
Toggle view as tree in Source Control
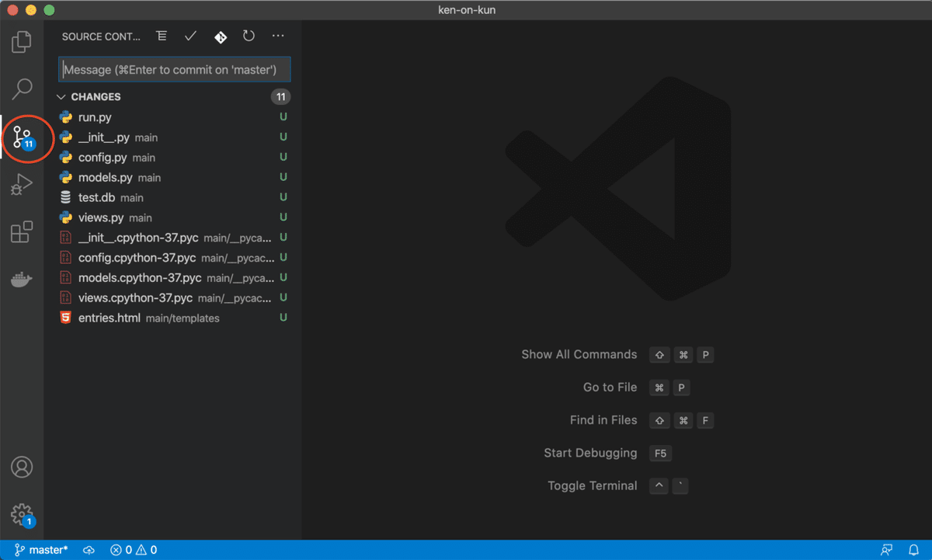pos(162,36)
